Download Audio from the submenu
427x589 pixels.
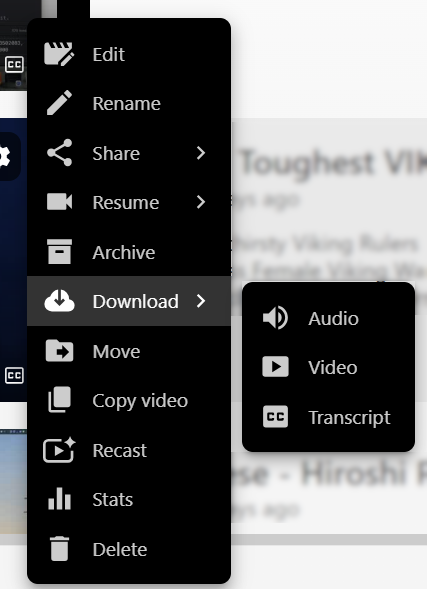coord(329,318)
